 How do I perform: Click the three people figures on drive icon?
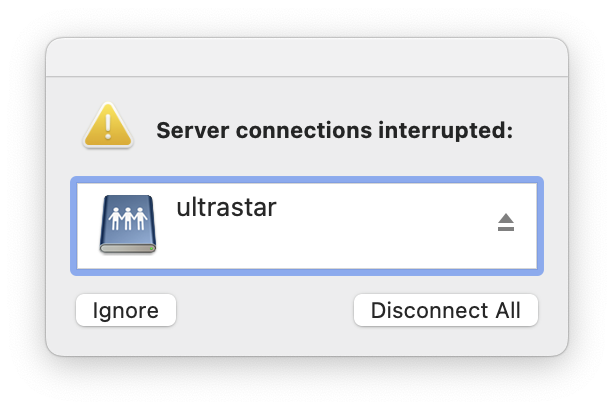(128, 219)
